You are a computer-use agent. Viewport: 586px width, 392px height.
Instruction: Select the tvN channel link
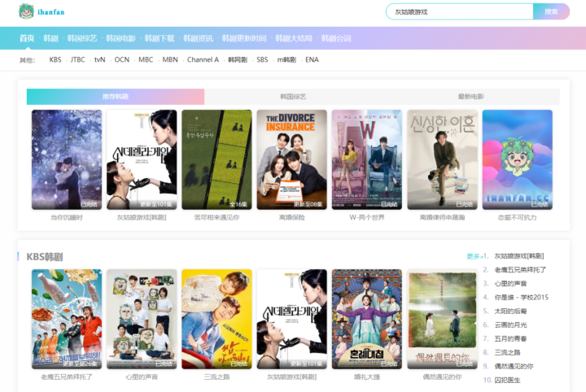click(99, 60)
